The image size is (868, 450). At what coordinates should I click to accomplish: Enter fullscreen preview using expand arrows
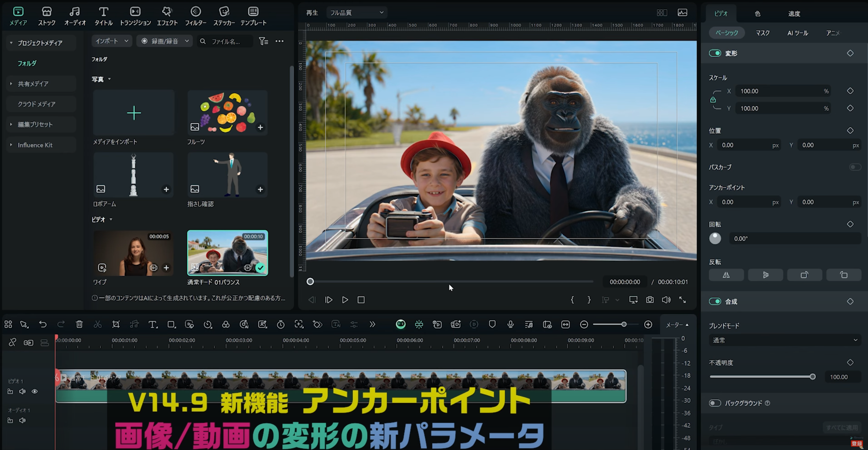click(682, 300)
